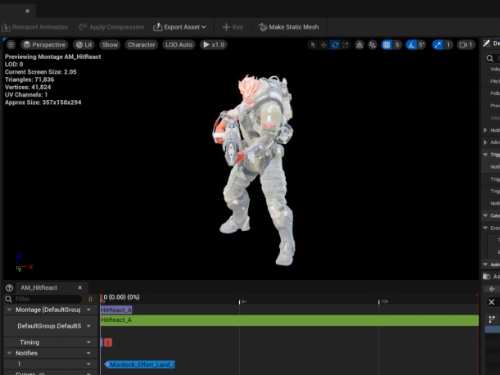Select the Scale gizmo tool
The image size is (500, 375).
[x=346, y=44]
